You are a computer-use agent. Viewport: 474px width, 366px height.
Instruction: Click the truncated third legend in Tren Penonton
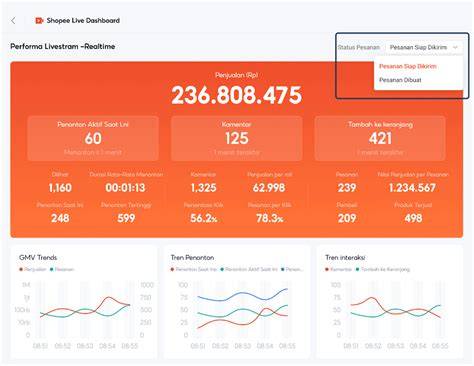[292, 269]
